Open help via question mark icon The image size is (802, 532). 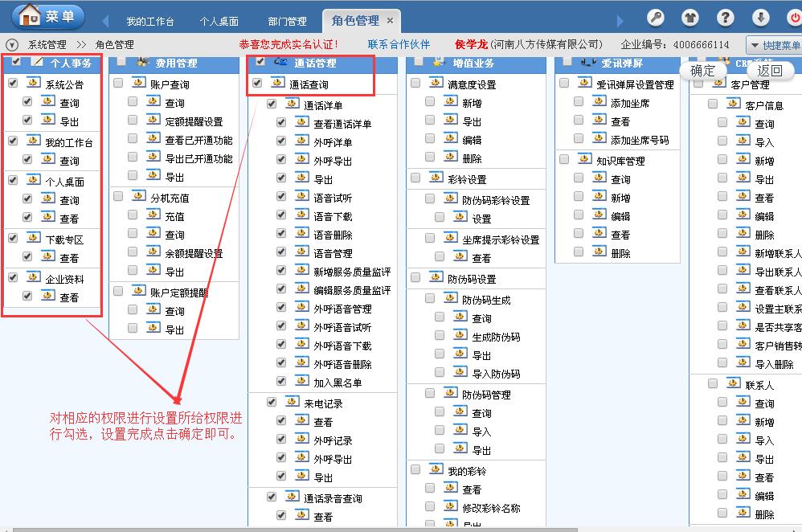pos(726,18)
